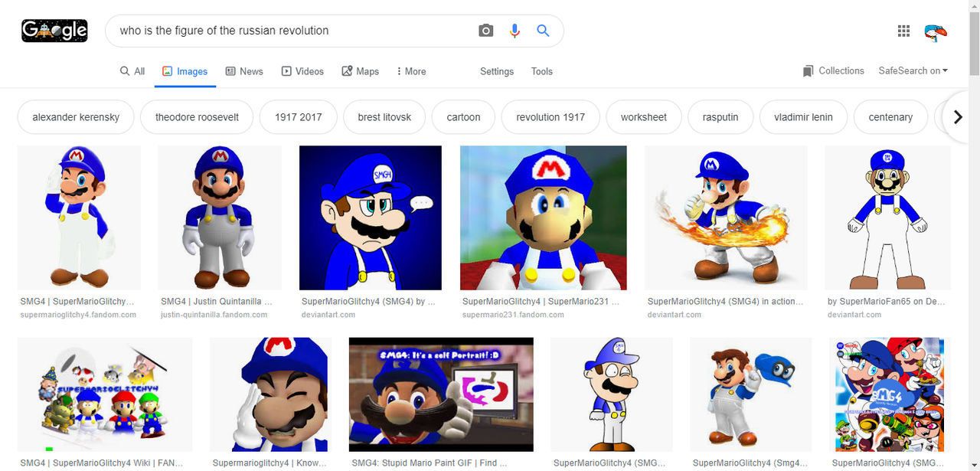Apply the rasputin suggestion chip
The height and width of the screenshot is (471, 980).
(x=720, y=116)
